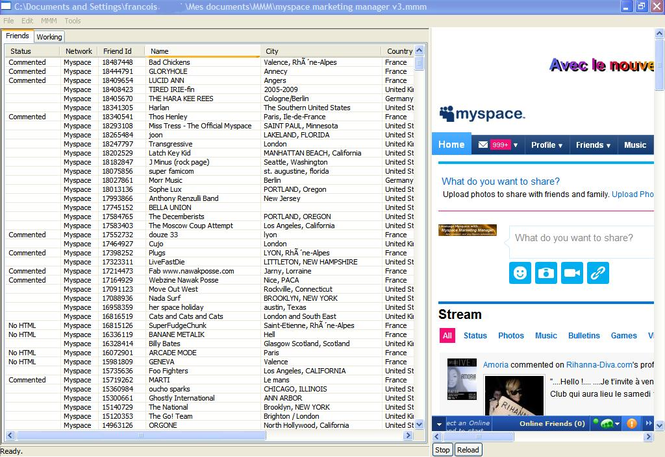Click friends list horizontal scroll right arrow
The image size is (665, 457).
coord(408,435)
